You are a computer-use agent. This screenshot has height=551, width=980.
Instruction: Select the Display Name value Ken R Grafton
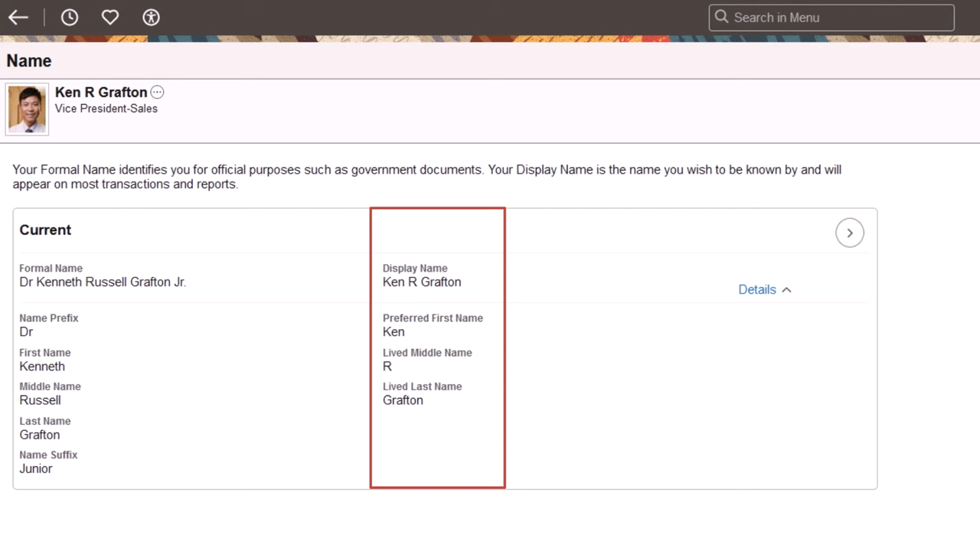pos(422,282)
